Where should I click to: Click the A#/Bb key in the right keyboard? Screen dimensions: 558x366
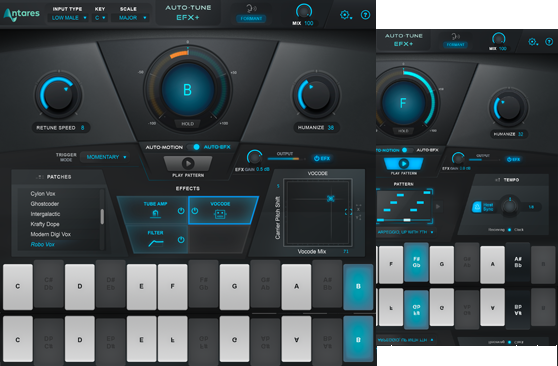pos(518,262)
